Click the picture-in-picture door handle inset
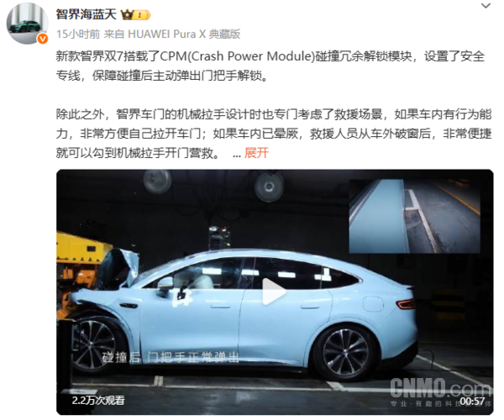The image size is (504, 420). (415, 216)
